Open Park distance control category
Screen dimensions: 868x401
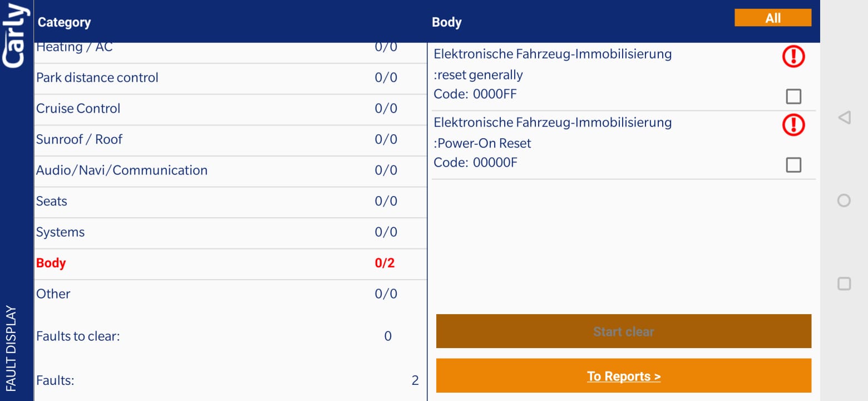230,78
